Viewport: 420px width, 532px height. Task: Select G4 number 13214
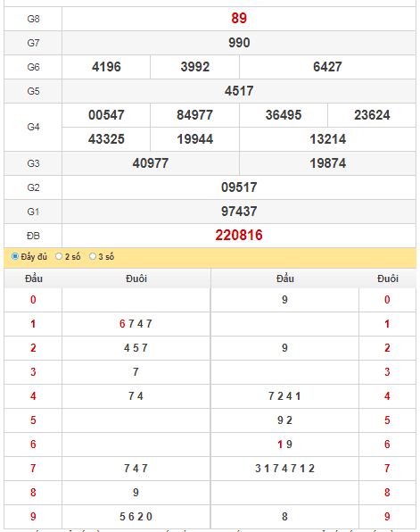tap(327, 139)
